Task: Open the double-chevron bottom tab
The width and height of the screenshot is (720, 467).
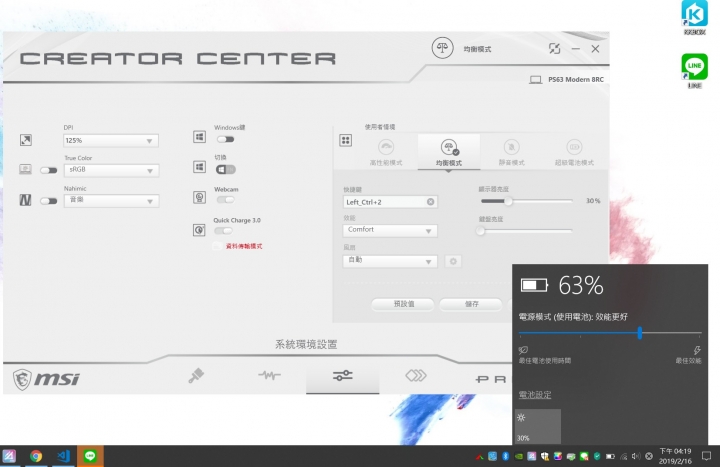Action: click(416, 376)
